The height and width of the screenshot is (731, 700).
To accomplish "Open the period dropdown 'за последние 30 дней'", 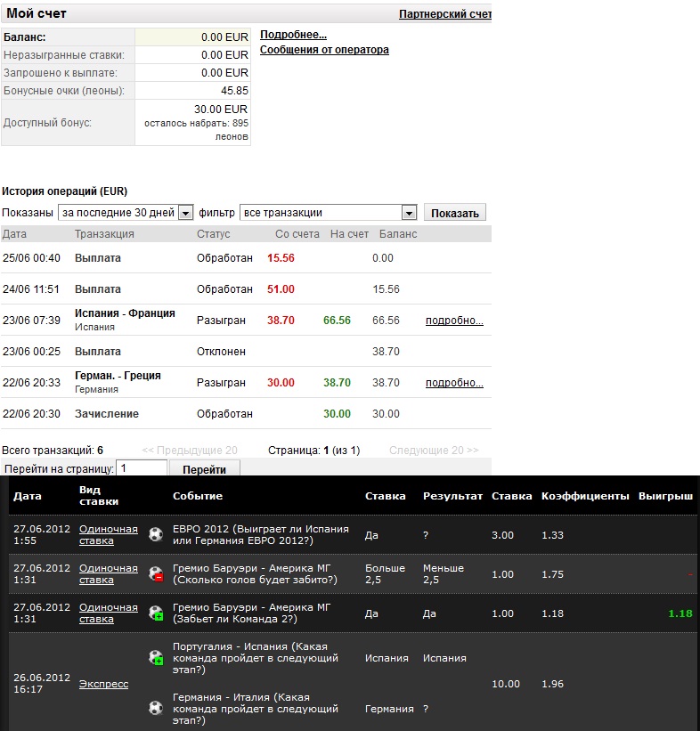I will click(126, 213).
